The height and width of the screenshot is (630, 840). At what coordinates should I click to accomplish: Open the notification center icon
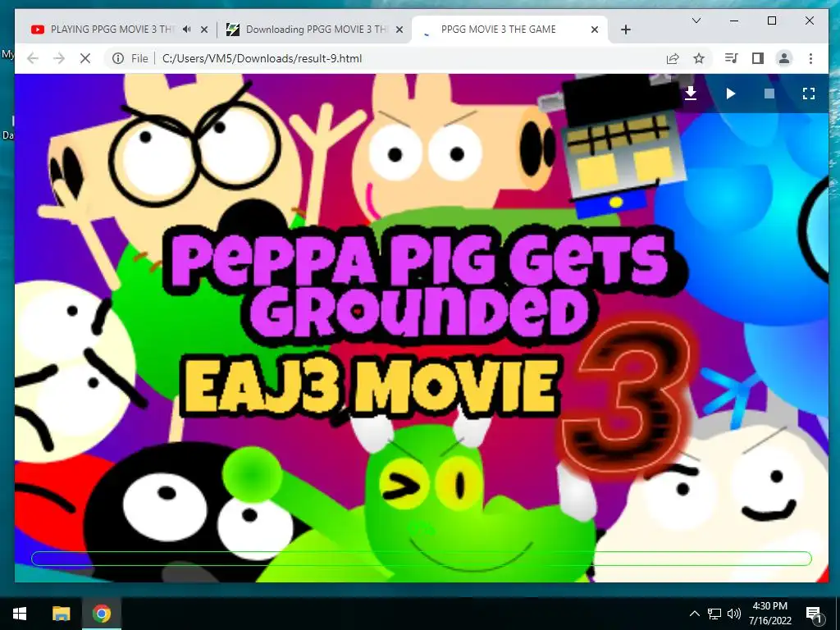point(813,614)
